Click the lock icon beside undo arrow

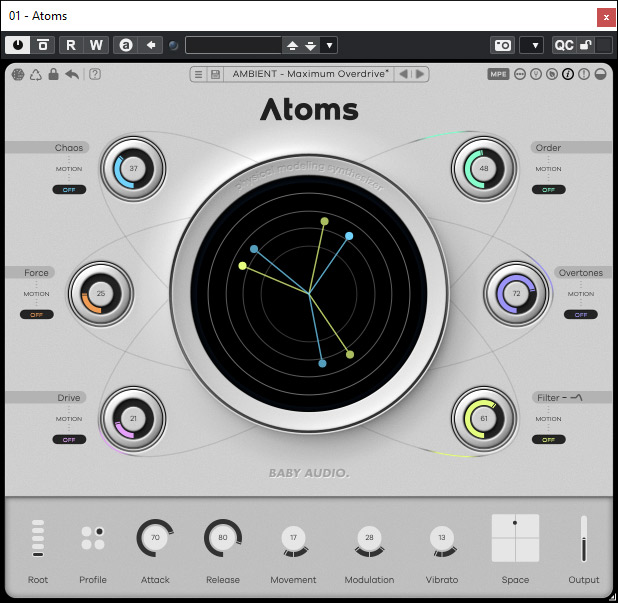pos(53,74)
